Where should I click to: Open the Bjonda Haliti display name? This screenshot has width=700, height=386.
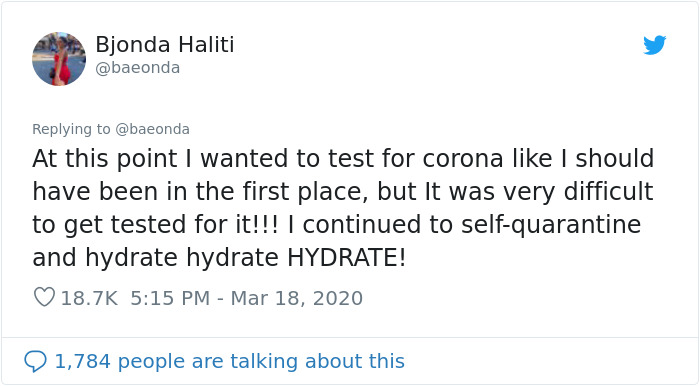click(165, 45)
